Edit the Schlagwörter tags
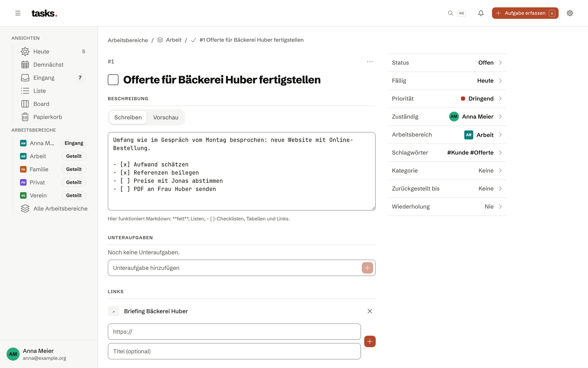This screenshot has height=368, width=588. 447,153
